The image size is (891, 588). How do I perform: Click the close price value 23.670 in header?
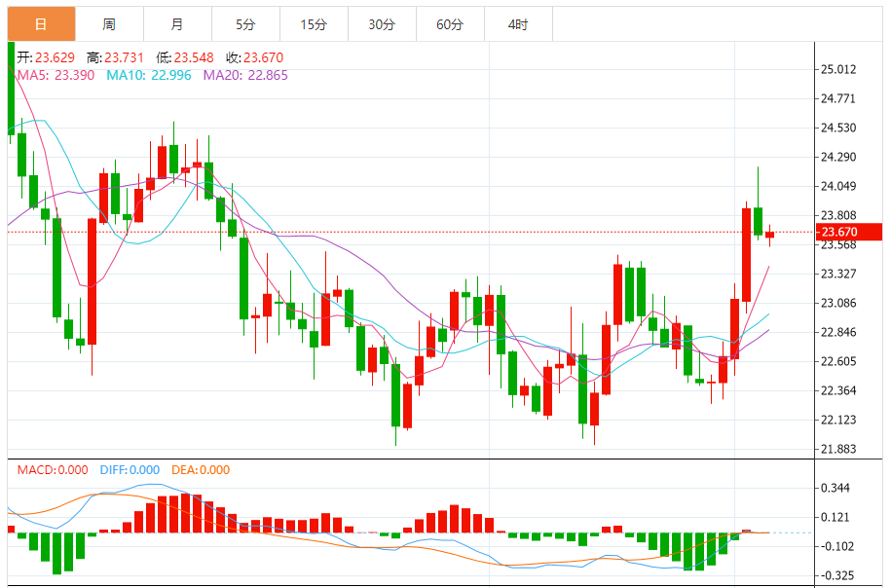point(263,58)
